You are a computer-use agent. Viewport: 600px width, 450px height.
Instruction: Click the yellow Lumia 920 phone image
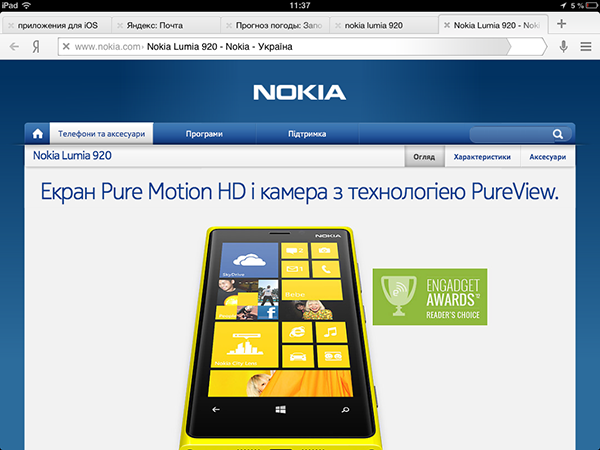(x=281, y=338)
